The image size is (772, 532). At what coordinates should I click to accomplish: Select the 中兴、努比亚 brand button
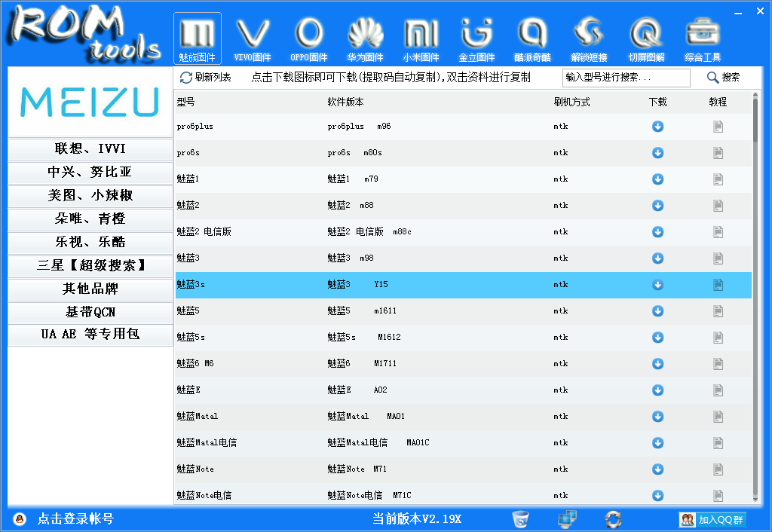pyautogui.click(x=90, y=173)
